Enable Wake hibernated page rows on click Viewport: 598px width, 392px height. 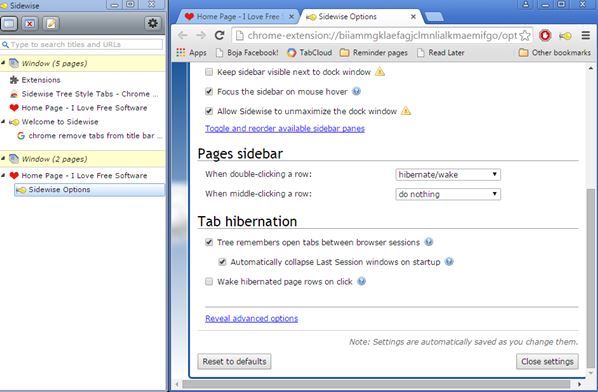209,281
